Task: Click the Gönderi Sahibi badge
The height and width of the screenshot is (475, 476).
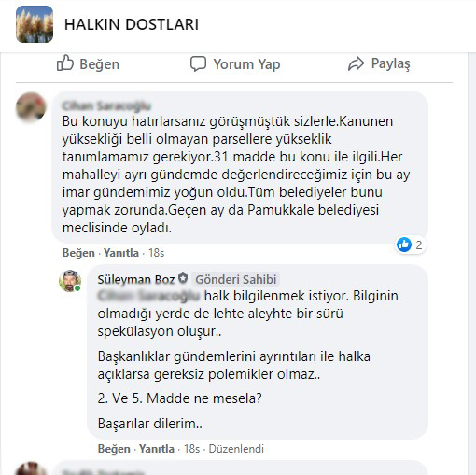Action: tap(235, 279)
